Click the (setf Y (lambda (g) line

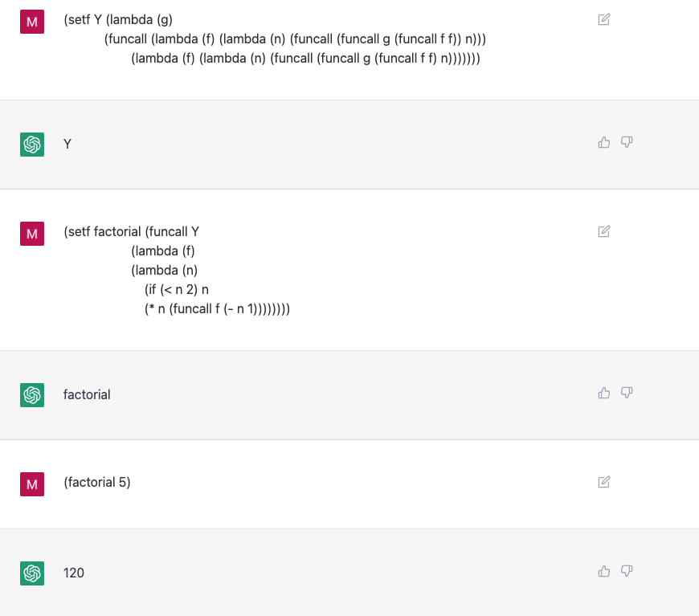(118, 19)
